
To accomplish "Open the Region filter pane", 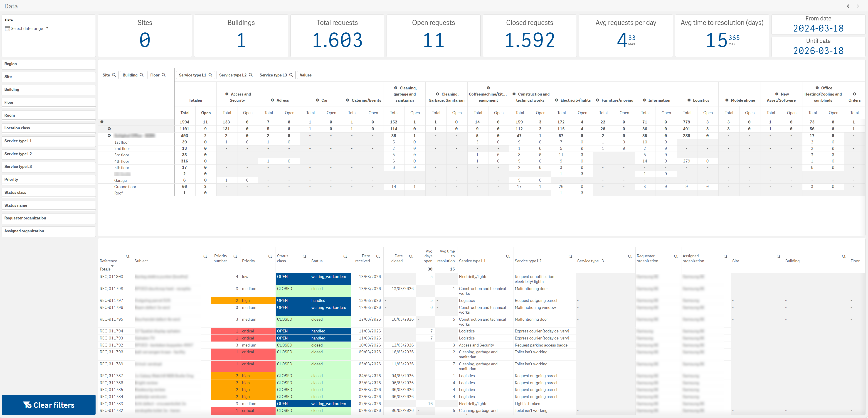I will pos(49,64).
